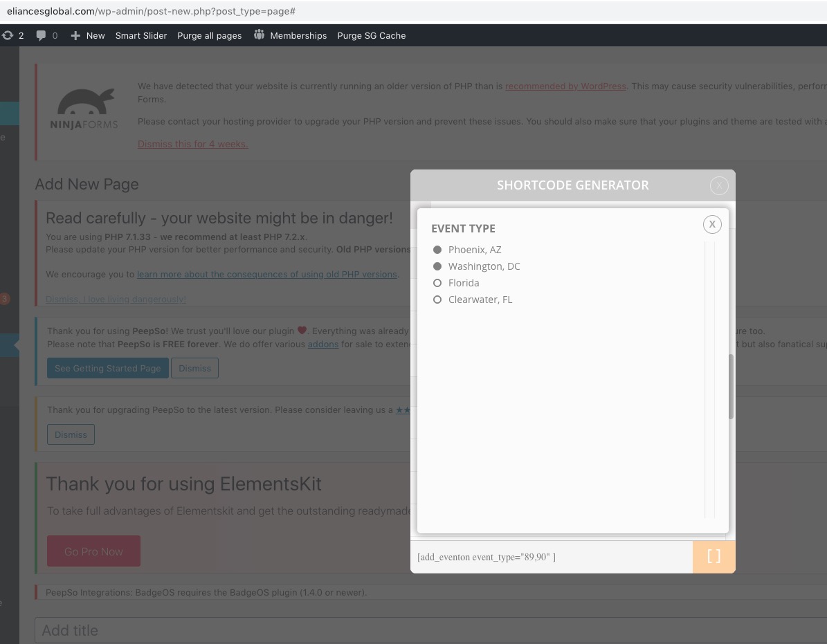Click the updates refresh icon in admin bar
This screenshot has height=644, width=827.
click(8, 35)
